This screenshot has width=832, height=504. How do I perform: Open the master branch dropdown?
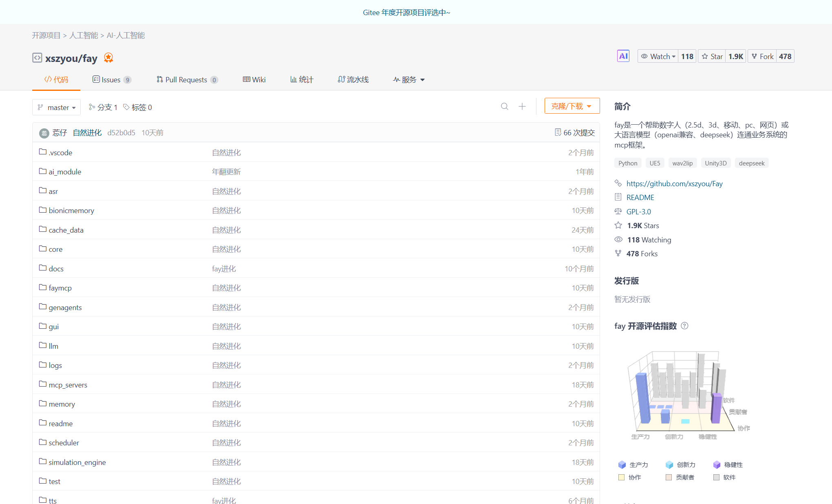tap(56, 107)
